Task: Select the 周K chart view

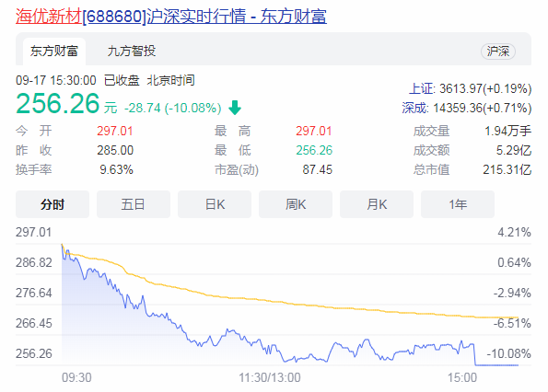Action: point(296,204)
